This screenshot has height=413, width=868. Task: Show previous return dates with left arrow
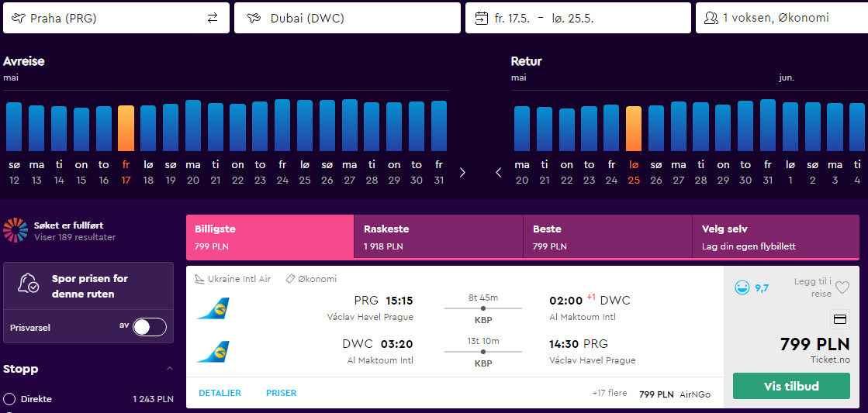click(x=498, y=173)
